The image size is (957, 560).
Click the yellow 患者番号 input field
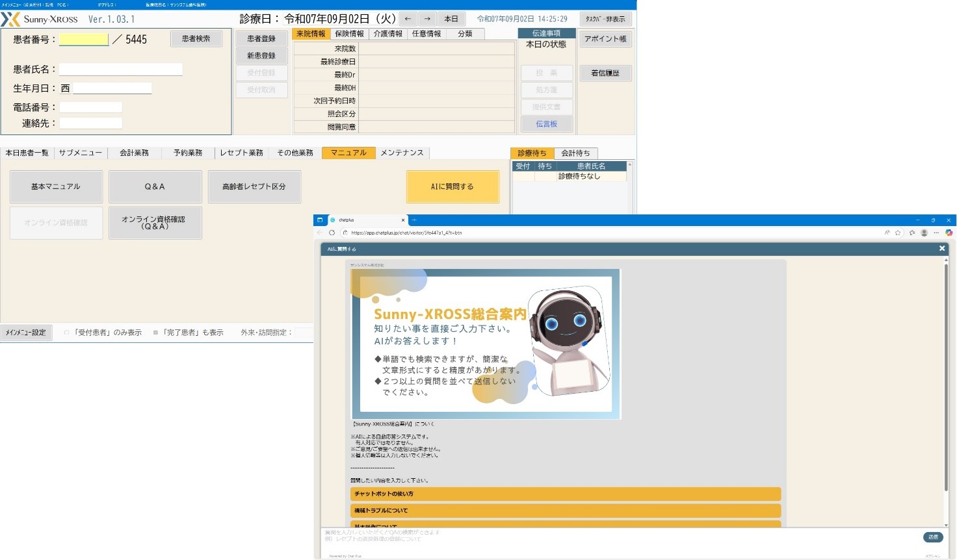click(x=84, y=40)
